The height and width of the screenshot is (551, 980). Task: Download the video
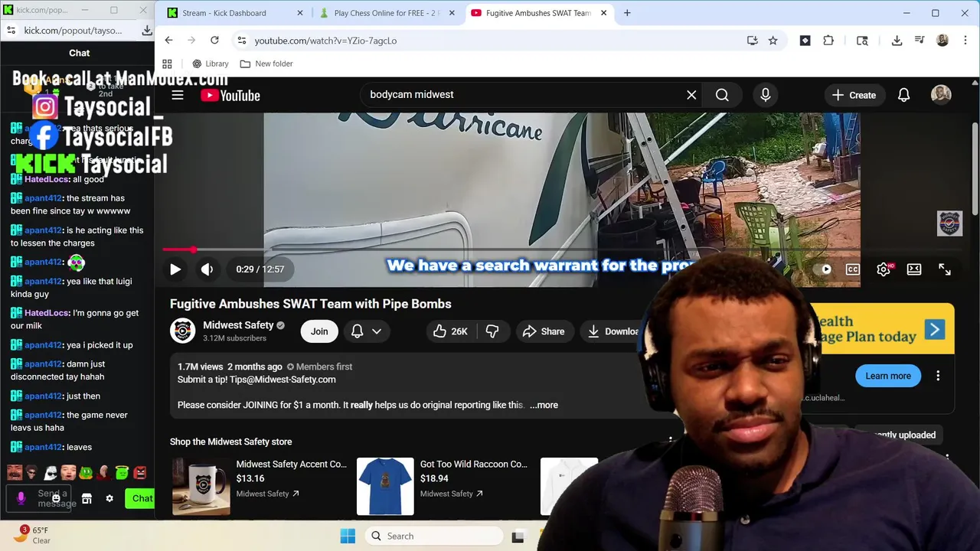pos(612,331)
